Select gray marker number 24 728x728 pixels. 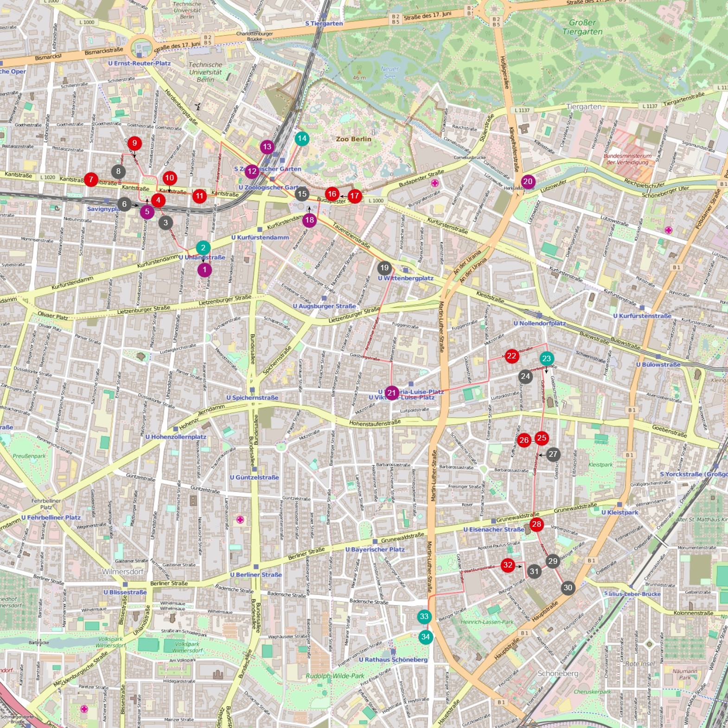coord(525,377)
